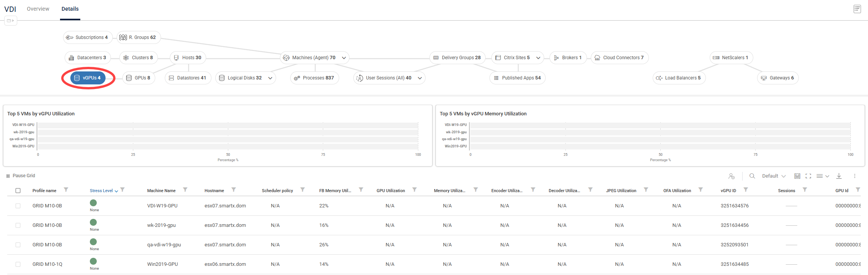Click the GRID M10-1Q profile cell
868x275 pixels.
tap(47, 264)
